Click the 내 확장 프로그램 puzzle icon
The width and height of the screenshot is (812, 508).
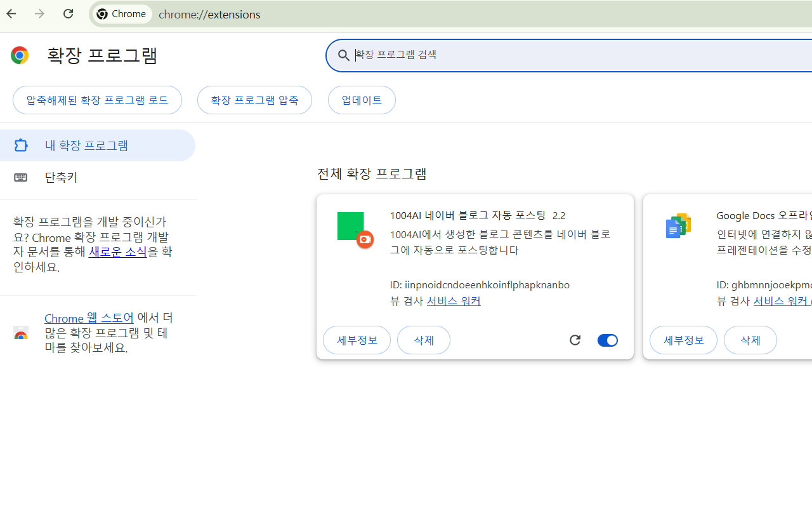pyautogui.click(x=21, y=145)
